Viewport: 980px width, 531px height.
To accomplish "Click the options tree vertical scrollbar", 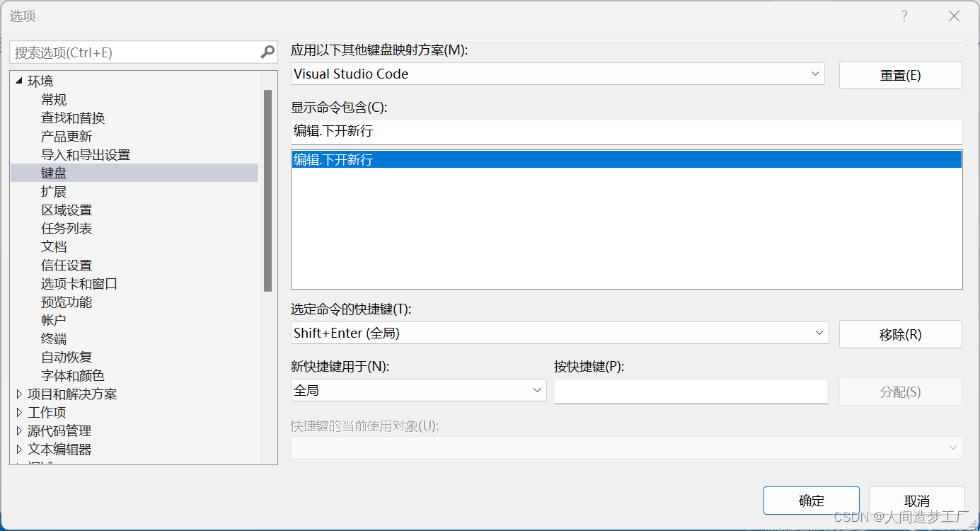I will pyautogui.click(x=267, y=191).
